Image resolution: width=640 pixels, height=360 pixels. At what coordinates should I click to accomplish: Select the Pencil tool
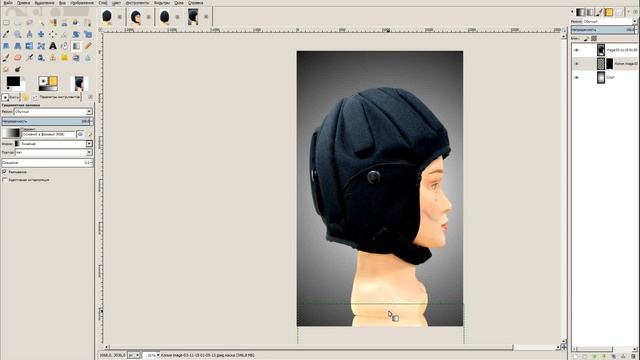click(x=88, y=46)
